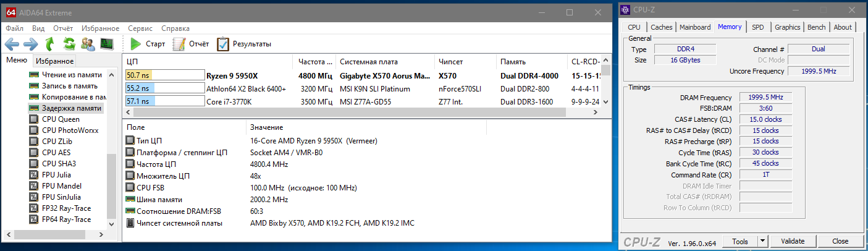Switch to the SPD tab in CPU-Z

[757, 27]
